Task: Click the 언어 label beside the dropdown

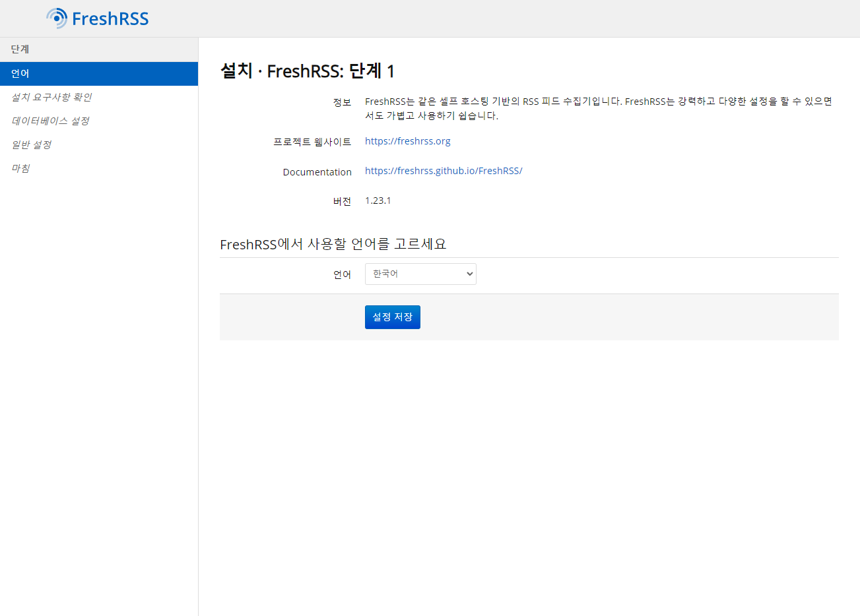Action: coord(342,275)
